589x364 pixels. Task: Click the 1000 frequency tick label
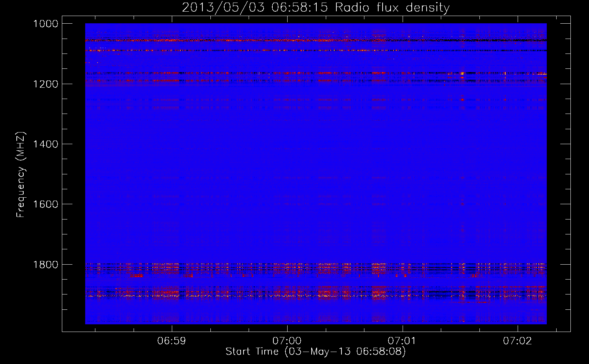[x=46, y=24]
